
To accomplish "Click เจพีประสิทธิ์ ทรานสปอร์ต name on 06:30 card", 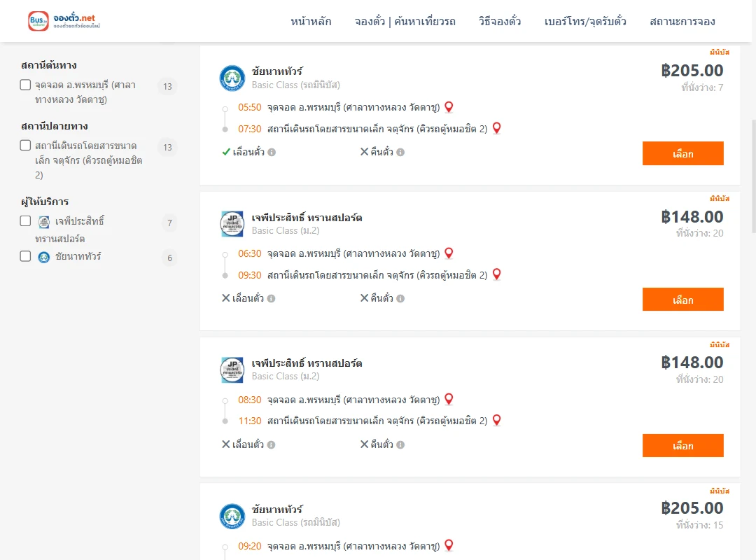I will tap(307, 218).
